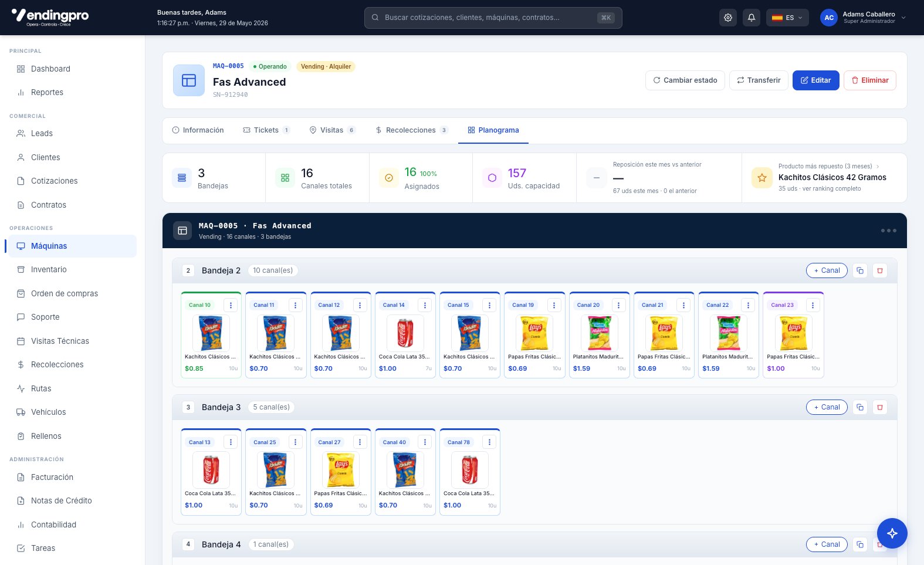The image size is (924, 565).
Task: Open options menu for Canal 15
Action: (490, 305)
